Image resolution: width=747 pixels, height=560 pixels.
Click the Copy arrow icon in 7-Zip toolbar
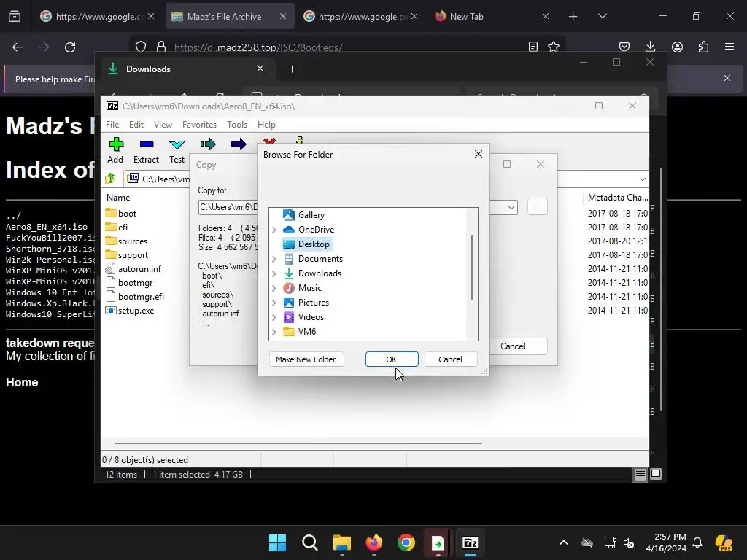click(x=208, y=144)
